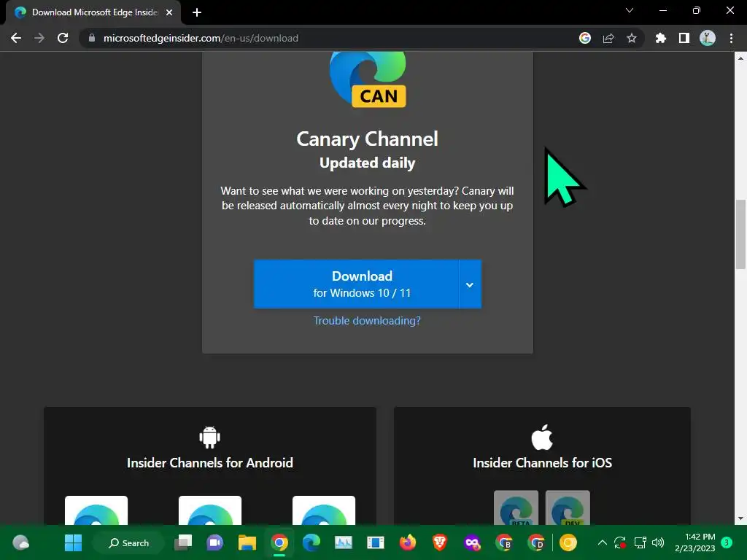View site info via the lock icon
The width and height of the screenshot is (747, 560).
click(x=92, y=38)
